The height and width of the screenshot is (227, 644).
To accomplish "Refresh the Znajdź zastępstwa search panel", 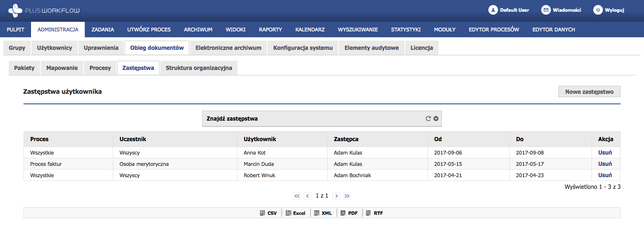I will pos(428,119).
